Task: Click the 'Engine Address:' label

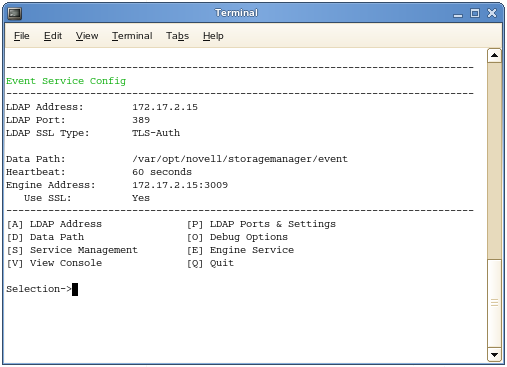Action: [x=51, y=185]
